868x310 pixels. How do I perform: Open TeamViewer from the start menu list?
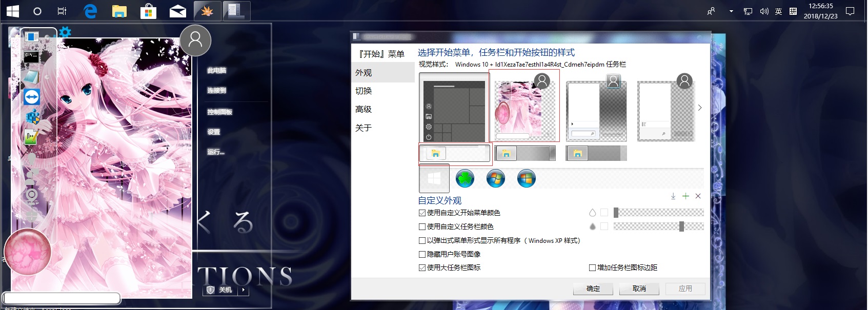[32, 97]
